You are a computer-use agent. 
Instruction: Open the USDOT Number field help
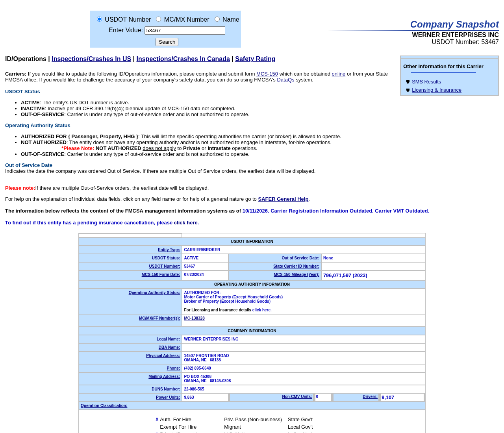click(x=165, y=266)
